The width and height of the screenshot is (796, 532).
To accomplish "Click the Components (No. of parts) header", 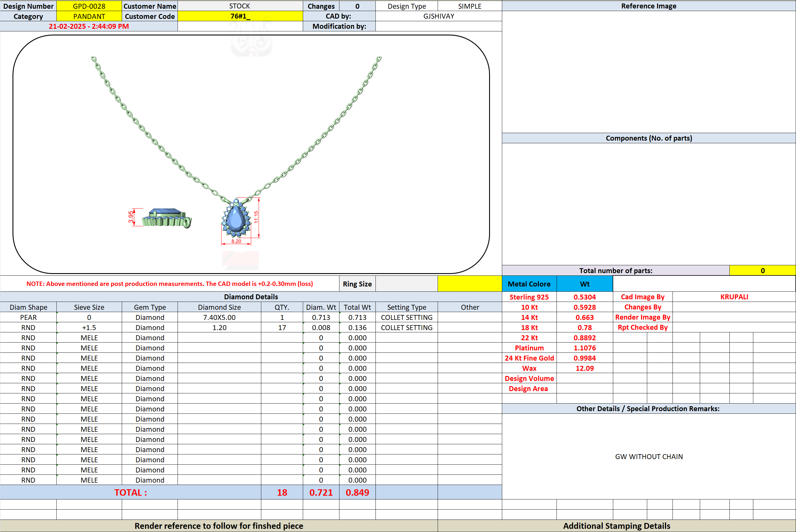I will click(649, 138).
